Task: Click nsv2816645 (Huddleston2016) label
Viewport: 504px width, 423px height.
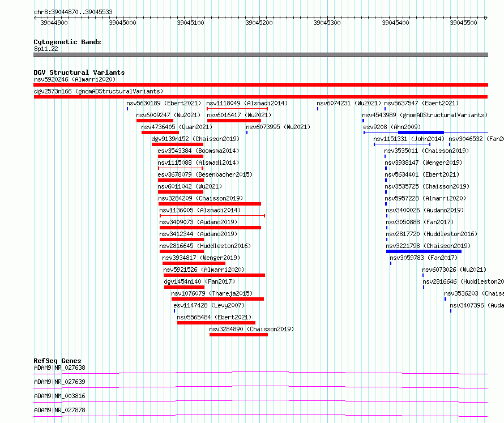Action: [x=205, y=246]
